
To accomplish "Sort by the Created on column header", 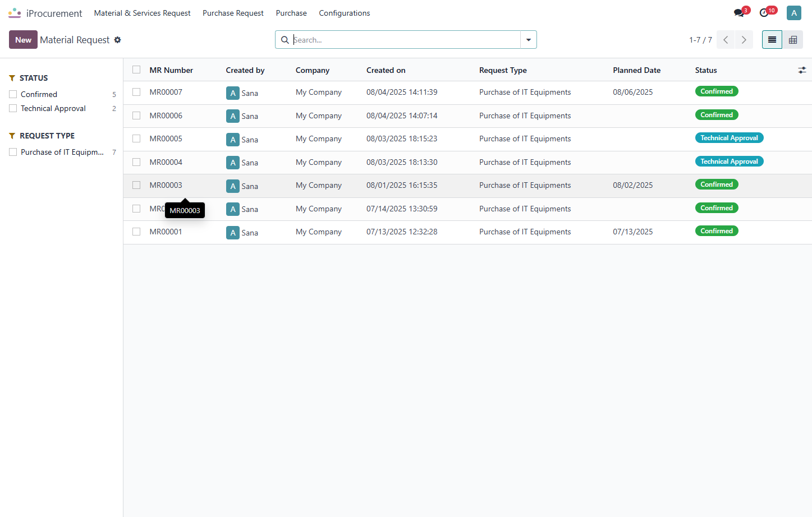I will (x=386, y=70).
